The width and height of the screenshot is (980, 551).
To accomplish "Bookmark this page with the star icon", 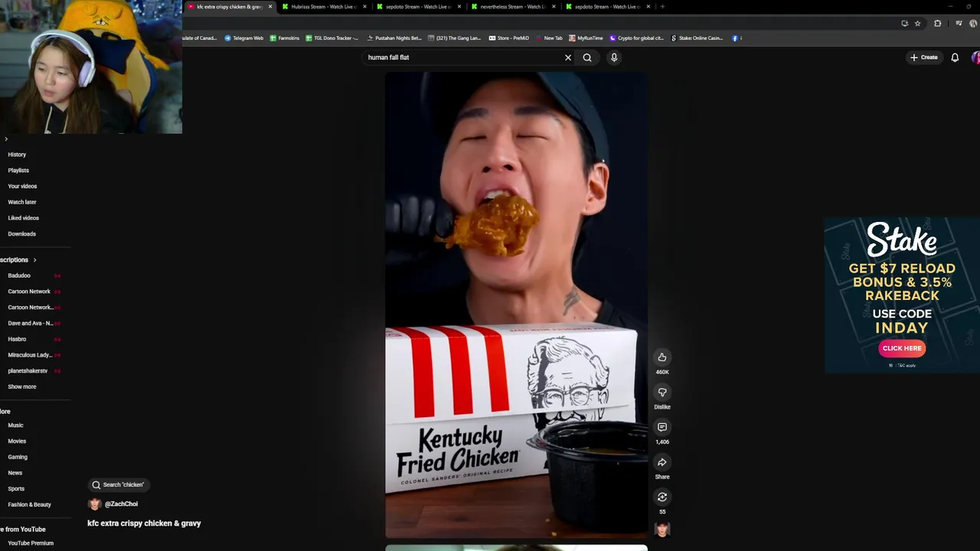I will tap(917, 24).
